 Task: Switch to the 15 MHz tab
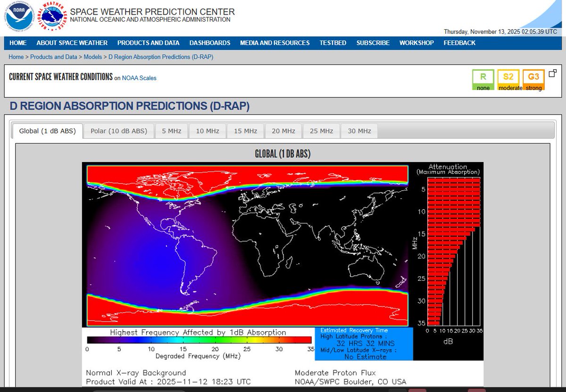245,131
